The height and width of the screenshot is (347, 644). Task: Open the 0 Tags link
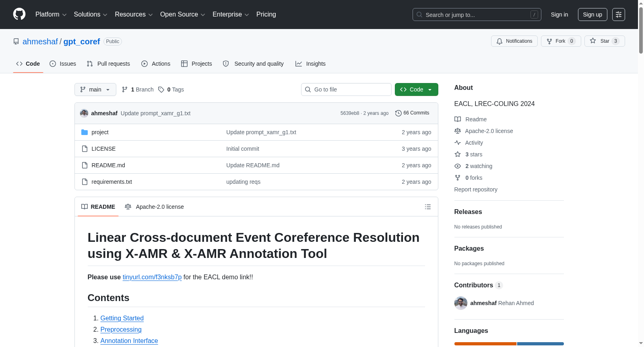tap(171, 89)
